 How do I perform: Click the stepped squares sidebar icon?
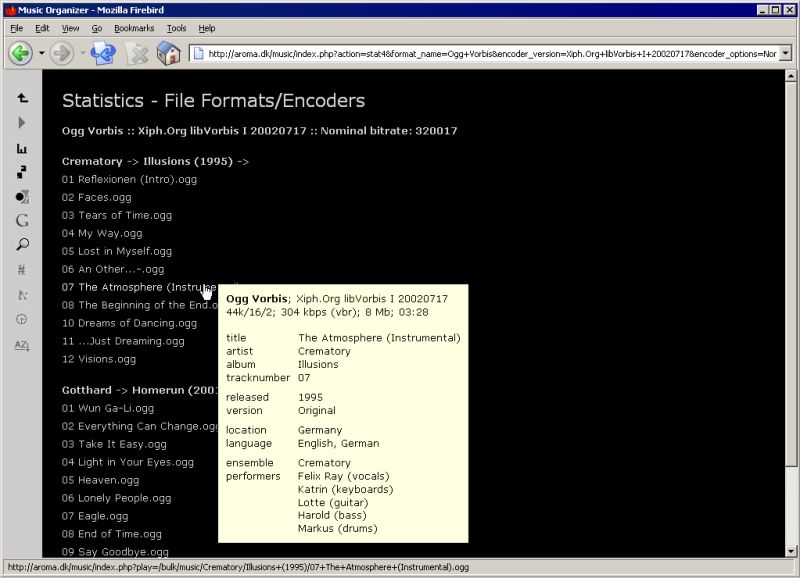coord(21,172)
